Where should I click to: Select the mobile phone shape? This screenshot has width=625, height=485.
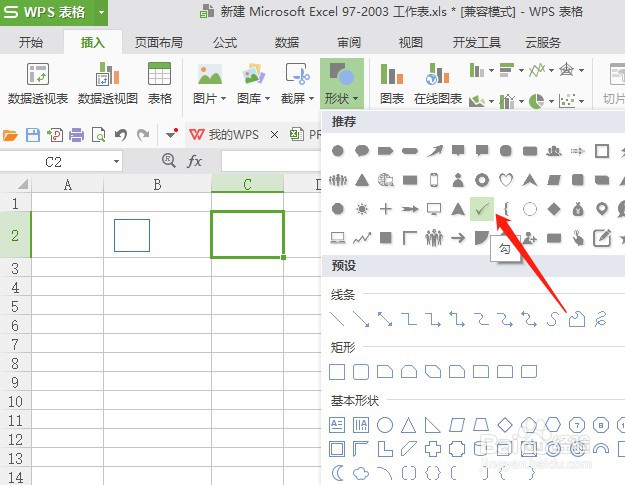tap(434, 180)
